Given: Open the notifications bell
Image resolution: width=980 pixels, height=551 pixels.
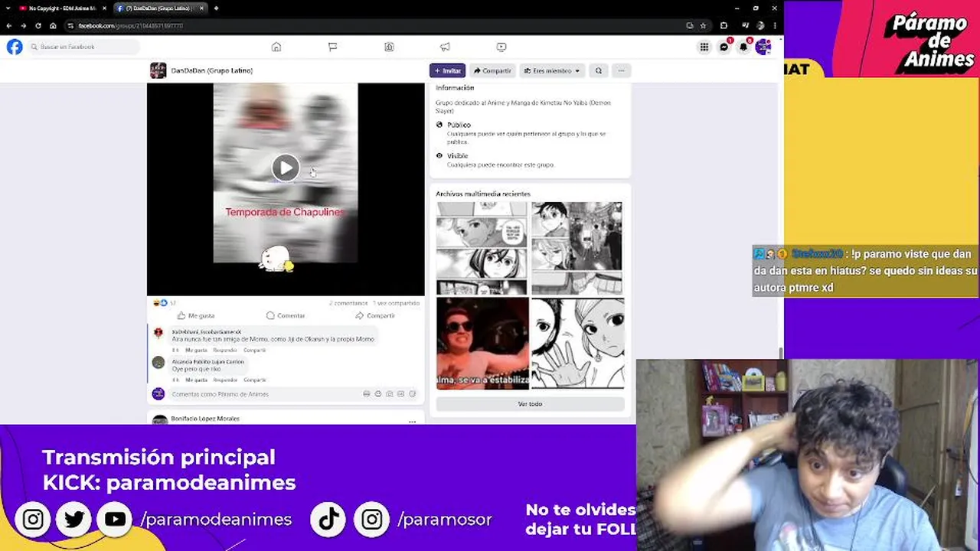Looking at the screenshot, I should click(x=743, y=47).
